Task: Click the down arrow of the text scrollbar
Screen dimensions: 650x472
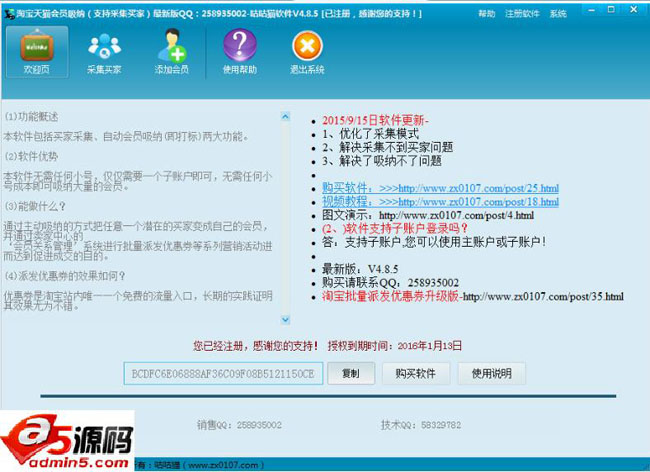Action: click(x=285, y=320)
